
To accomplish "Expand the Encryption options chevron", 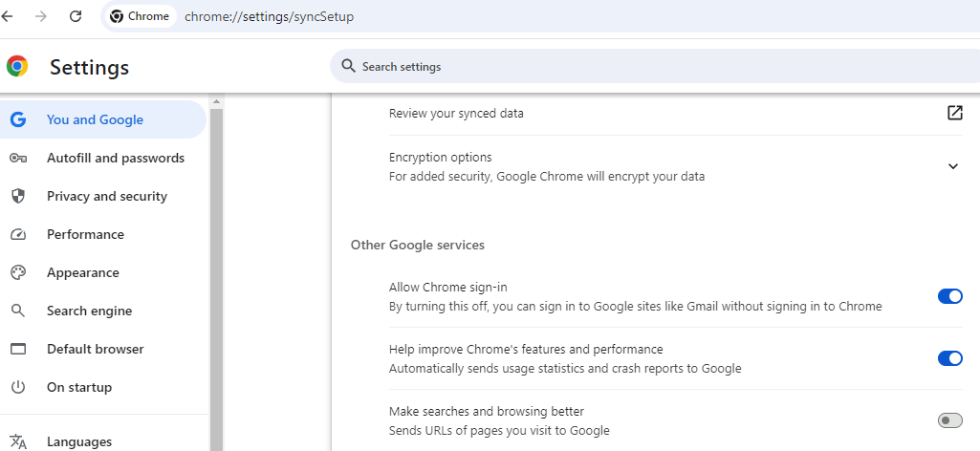I will click(952, 166).
